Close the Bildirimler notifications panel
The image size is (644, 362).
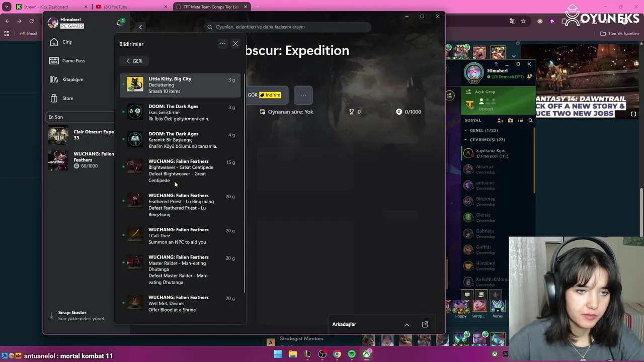(x=235, y=44)
